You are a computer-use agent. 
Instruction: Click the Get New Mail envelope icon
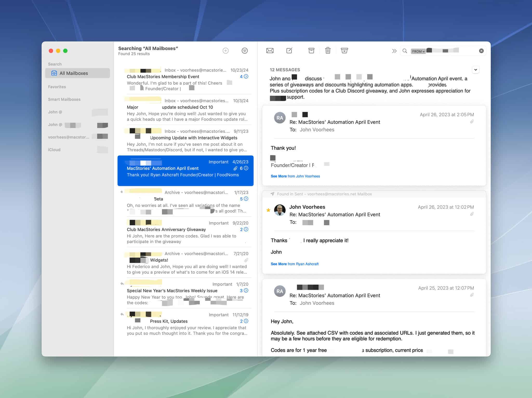pyautogui.click(x=270, y=51)
